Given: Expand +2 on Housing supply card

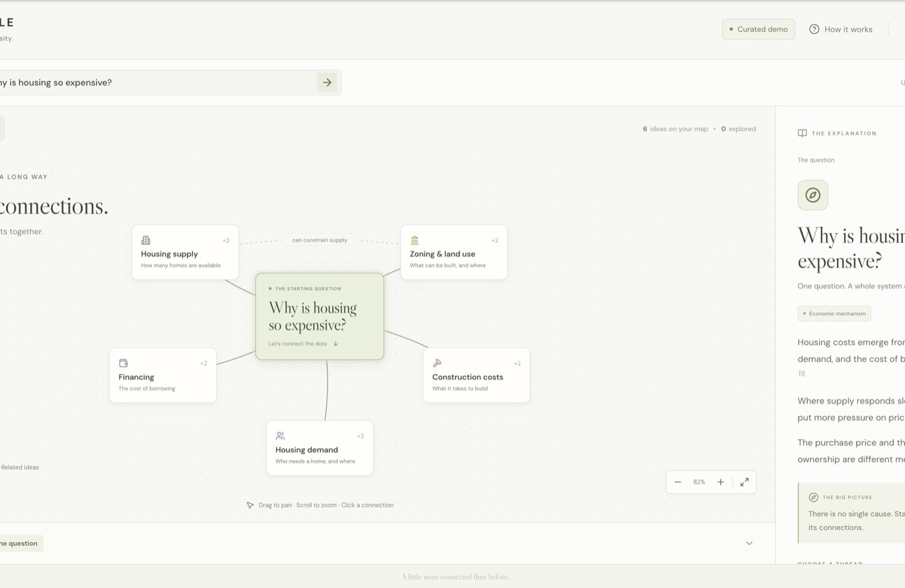Looking at the screenshot, I should tap(226, 240).
